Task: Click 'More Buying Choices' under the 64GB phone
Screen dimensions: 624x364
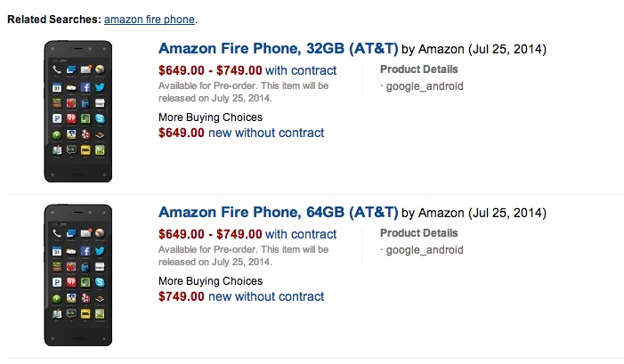Action: click(210, 281)
